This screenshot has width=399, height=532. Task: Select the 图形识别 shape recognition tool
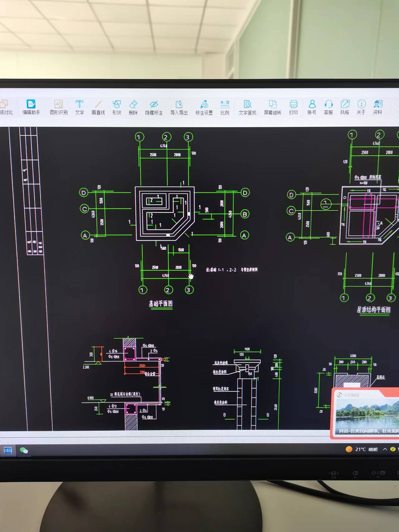point(59,107)
